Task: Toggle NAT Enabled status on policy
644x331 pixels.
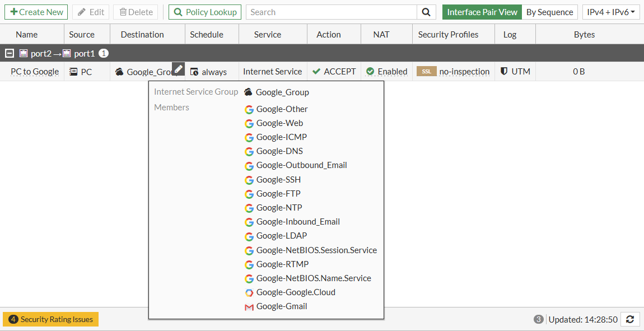Action: pos(386,71)
